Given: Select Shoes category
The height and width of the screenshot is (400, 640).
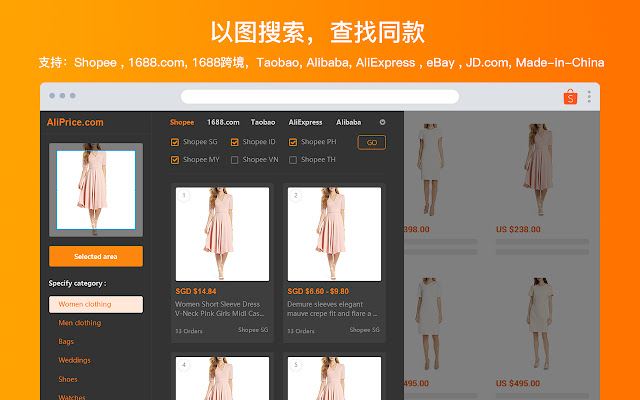Looking at the screenshot, I should click(x=68, y=379).
